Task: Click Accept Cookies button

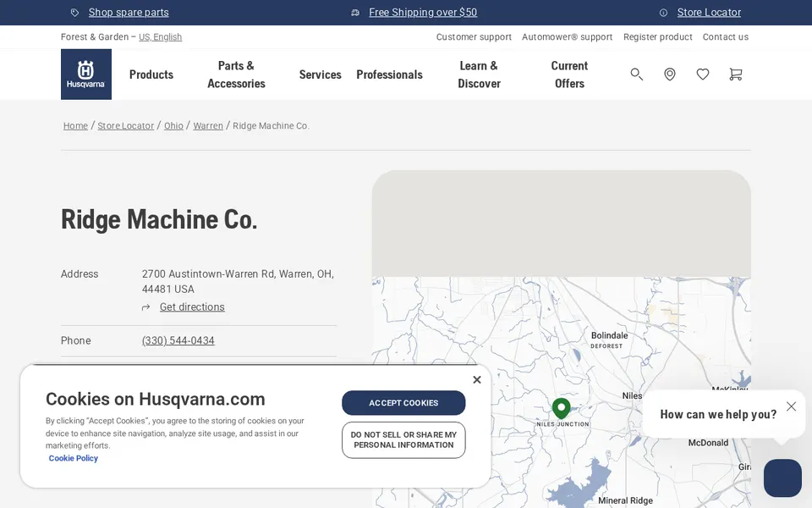Action: pyautogui.click(x=403, y=403)
